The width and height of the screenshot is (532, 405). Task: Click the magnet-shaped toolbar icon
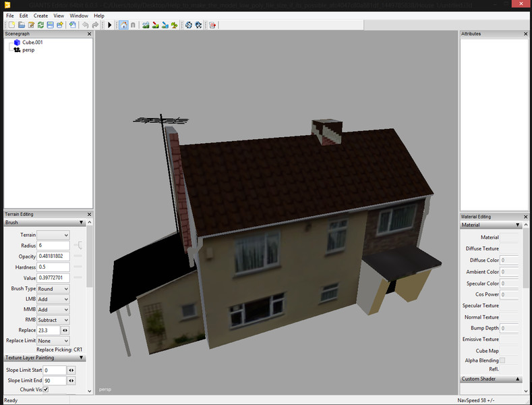point(133,25)
